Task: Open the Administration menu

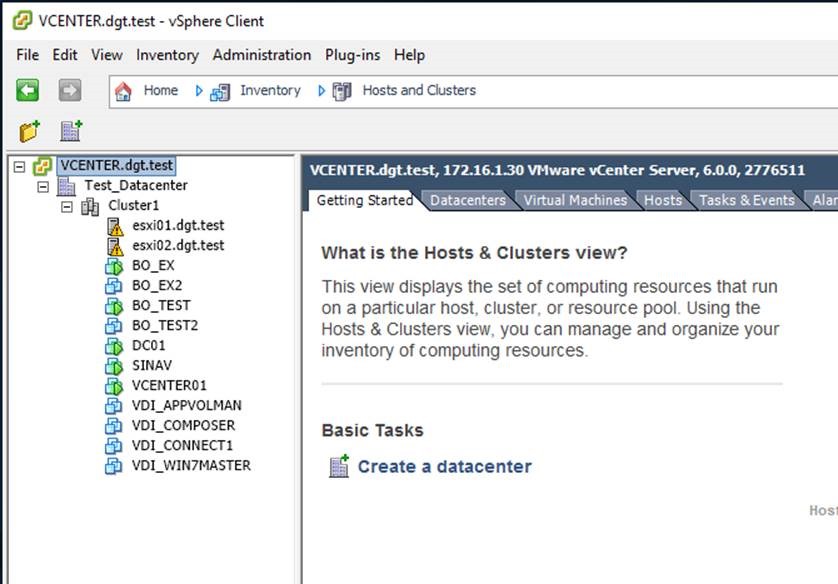Action: point(261,55)
